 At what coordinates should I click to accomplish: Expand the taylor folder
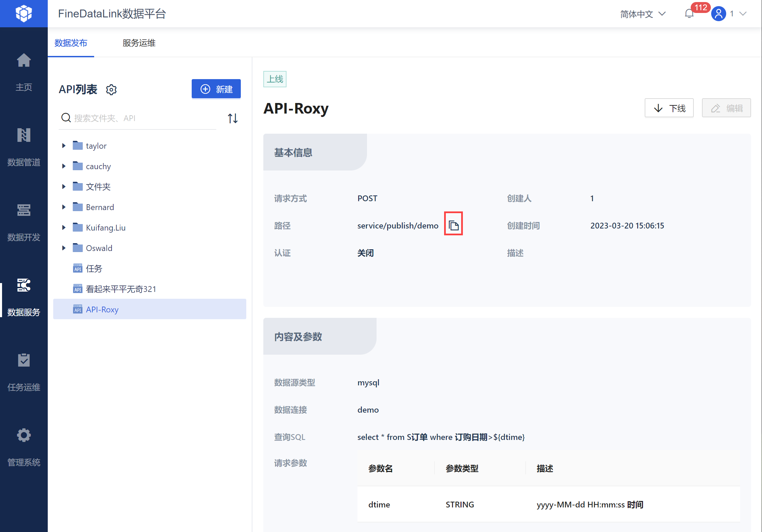[x=64, y=146]
